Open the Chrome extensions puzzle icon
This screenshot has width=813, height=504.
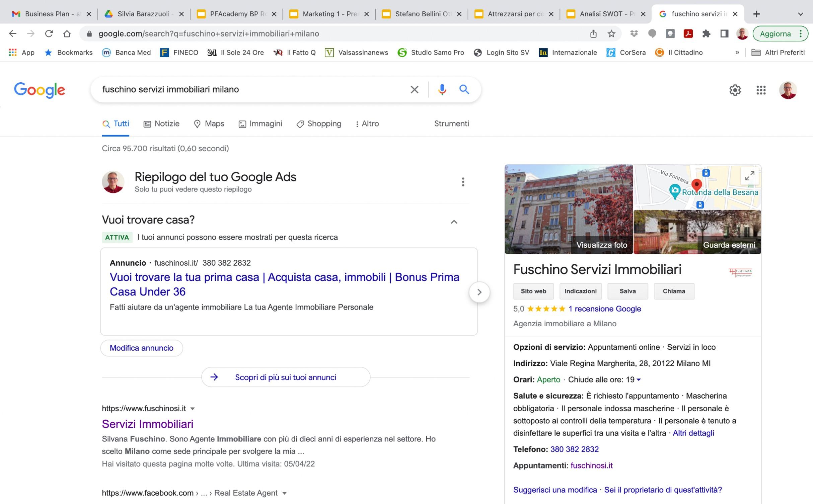point(706,33)
